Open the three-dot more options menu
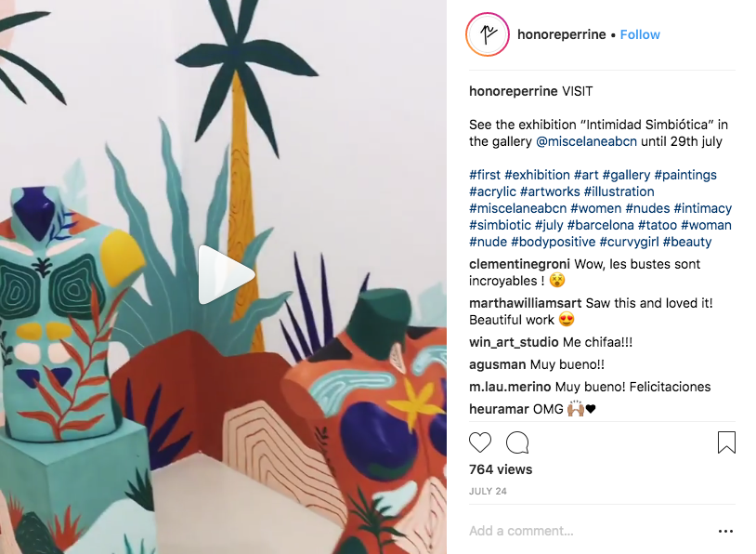The width and height of the screenshot is (756, 554). [x=725, y=531]
